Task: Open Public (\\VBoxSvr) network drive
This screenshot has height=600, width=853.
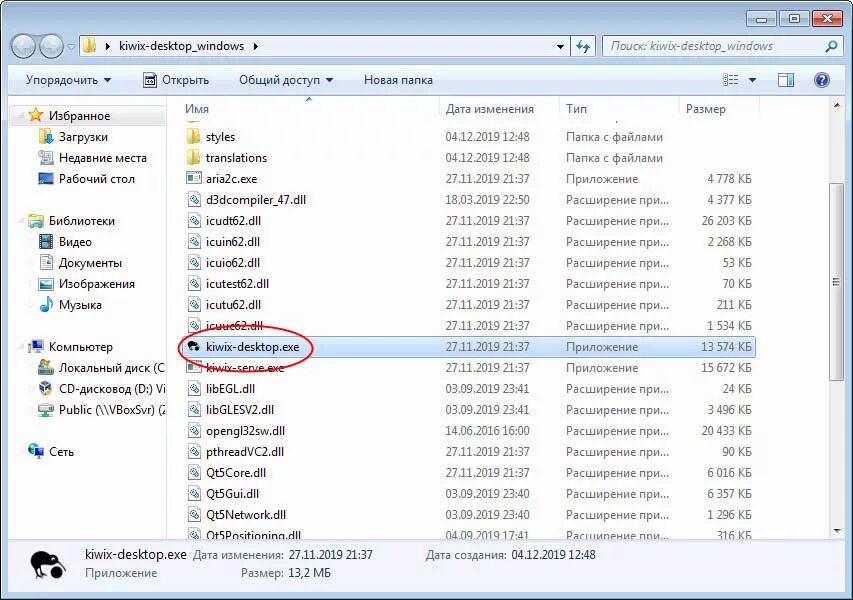Action: (x=112, y=410)
